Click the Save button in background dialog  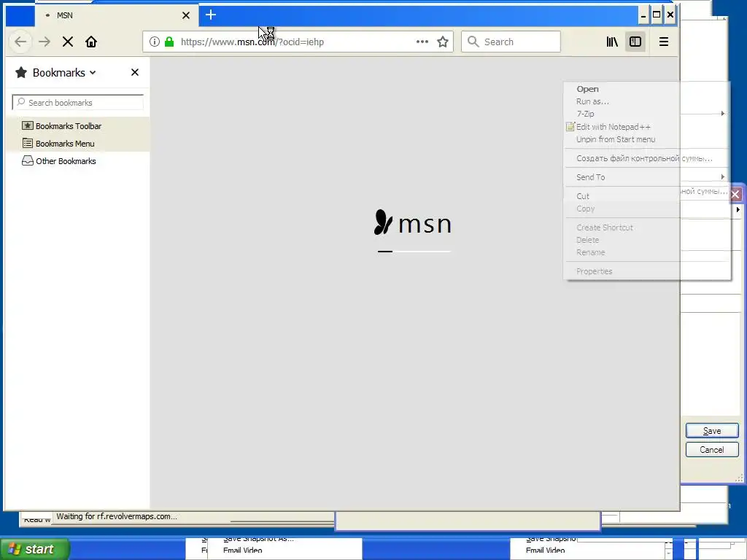(712, 430)
